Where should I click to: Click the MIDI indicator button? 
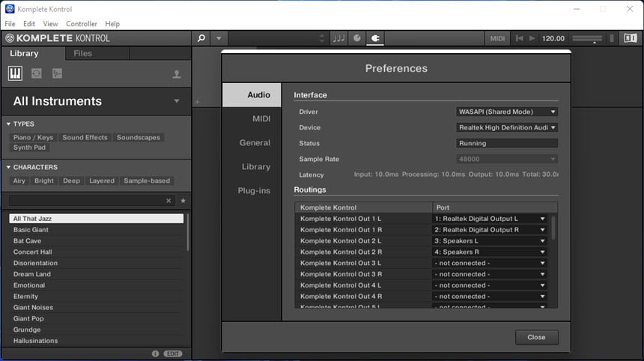pyautogui.click(x=497, y=38)
